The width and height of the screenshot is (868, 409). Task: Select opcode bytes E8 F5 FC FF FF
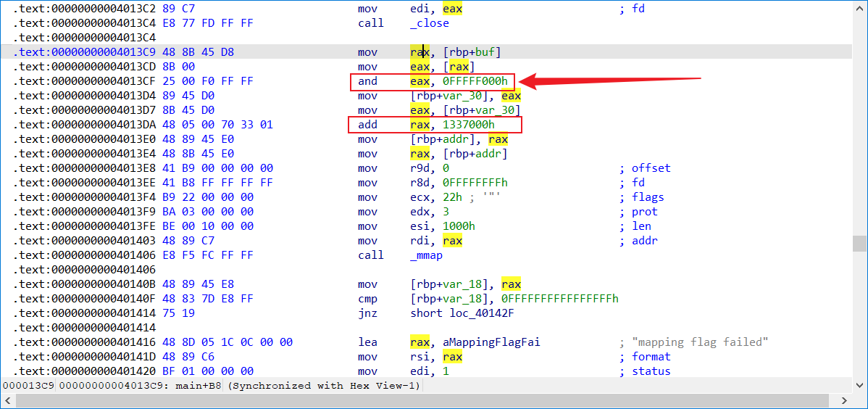pyautogui.click(x=207, y=255)
